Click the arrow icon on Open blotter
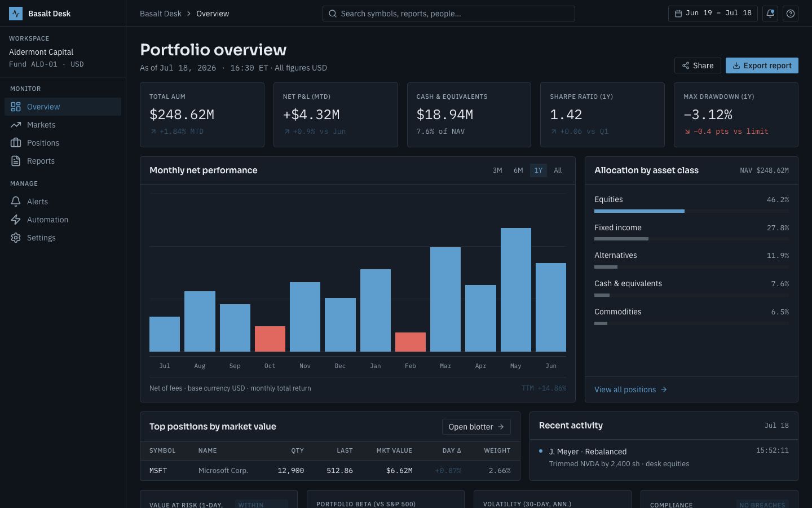The width and height of the screenshot is (812, 508). click(501, 427)
